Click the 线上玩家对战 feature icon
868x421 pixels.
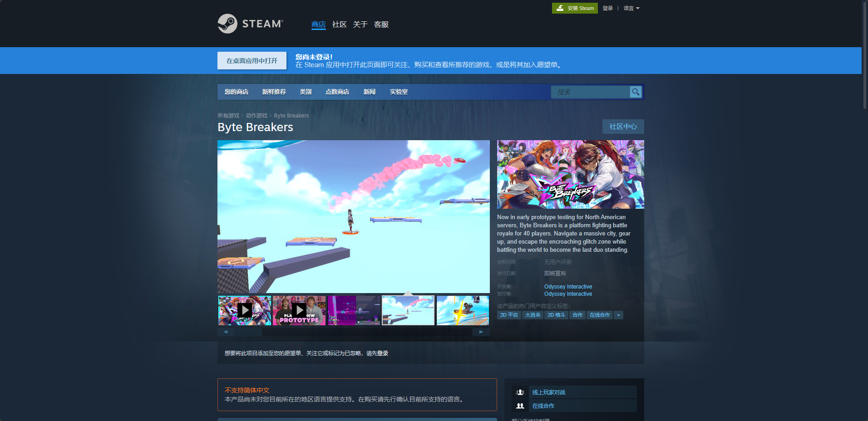point(520,392)
